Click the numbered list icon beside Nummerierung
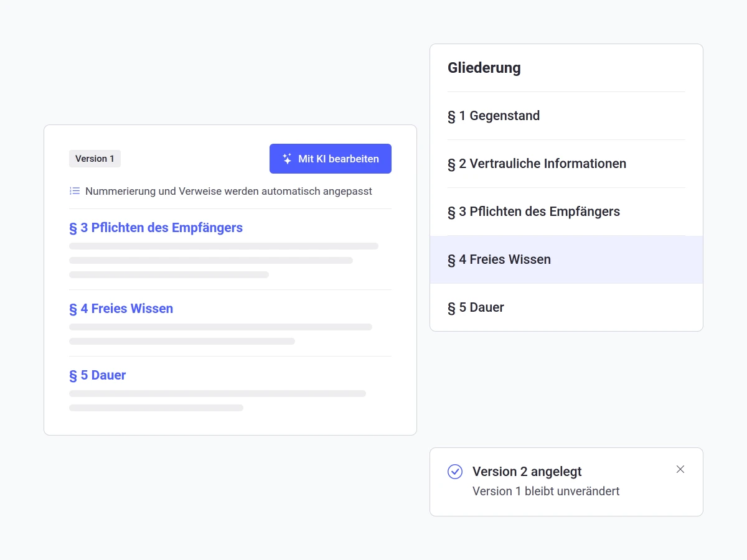 tap(75, 191)
